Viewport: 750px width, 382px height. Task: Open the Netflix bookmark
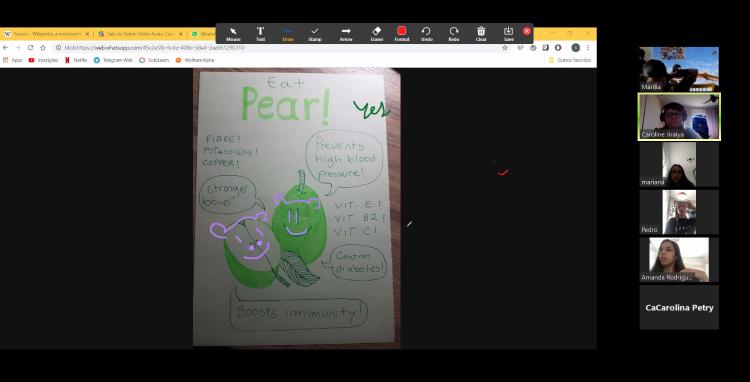pyautogui.click(x=76, y=60)
